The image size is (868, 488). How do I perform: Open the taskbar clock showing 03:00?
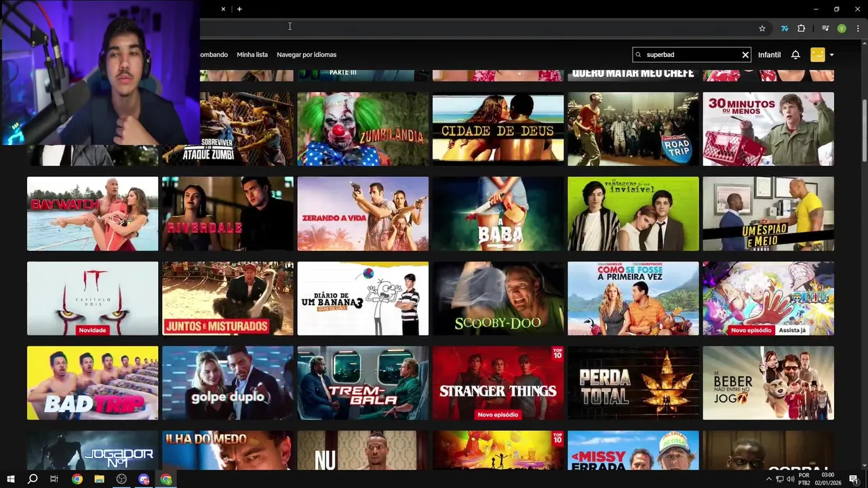click(828, 479)
